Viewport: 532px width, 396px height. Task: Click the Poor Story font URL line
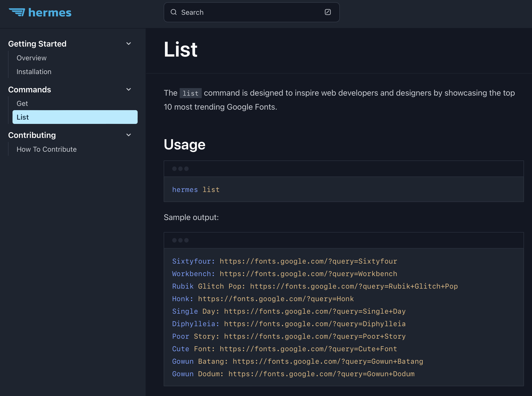(289, 336)
